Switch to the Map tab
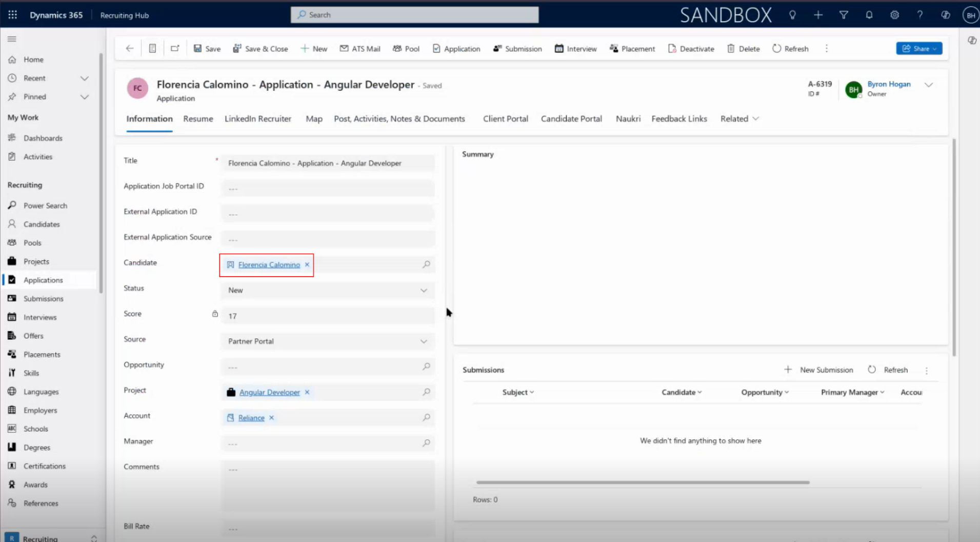 click(x=314, y=119)
